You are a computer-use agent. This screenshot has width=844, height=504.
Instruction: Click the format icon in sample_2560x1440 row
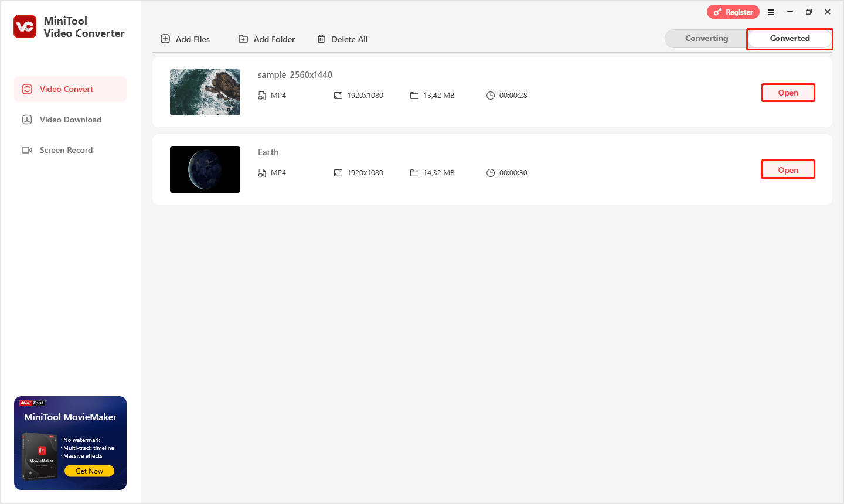262,96
